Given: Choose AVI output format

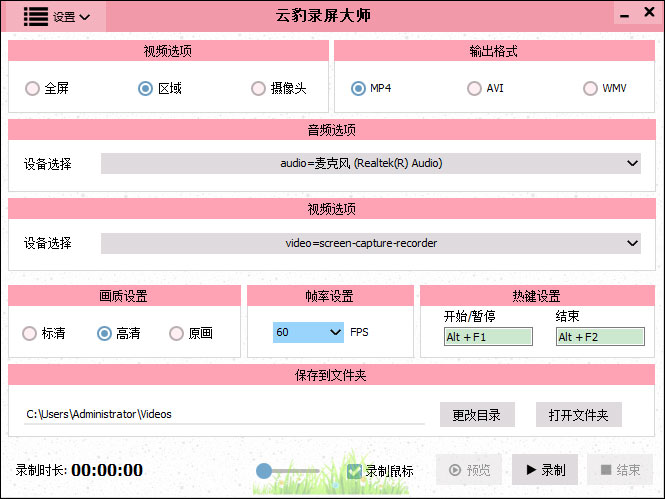Looking at the screenshot, I should 485,88.
